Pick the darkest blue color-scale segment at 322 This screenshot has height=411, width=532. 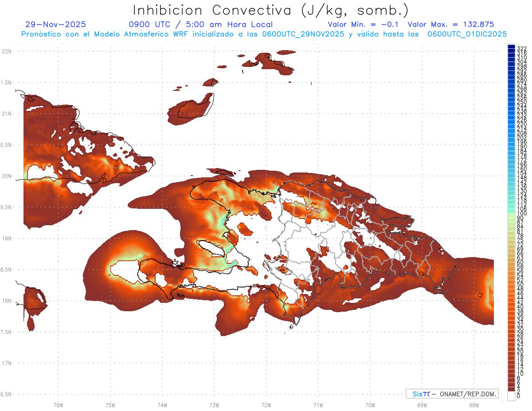pos(512,47)
